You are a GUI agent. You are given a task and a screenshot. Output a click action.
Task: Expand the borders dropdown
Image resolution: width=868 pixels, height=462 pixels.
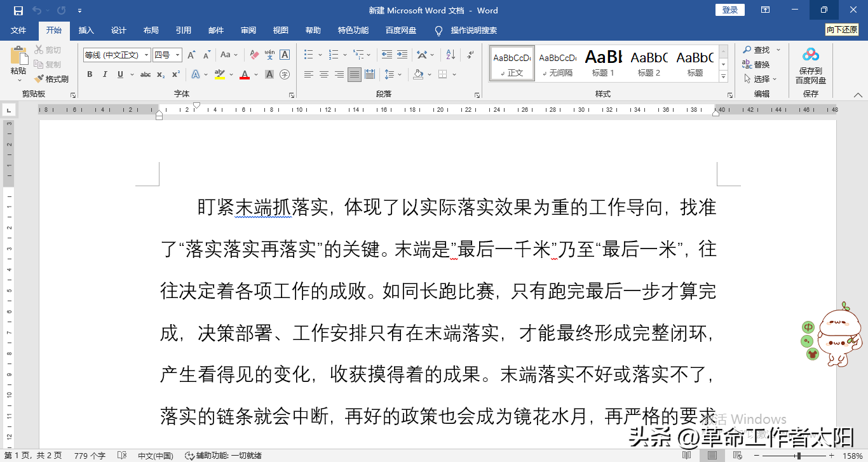[455, 74]
